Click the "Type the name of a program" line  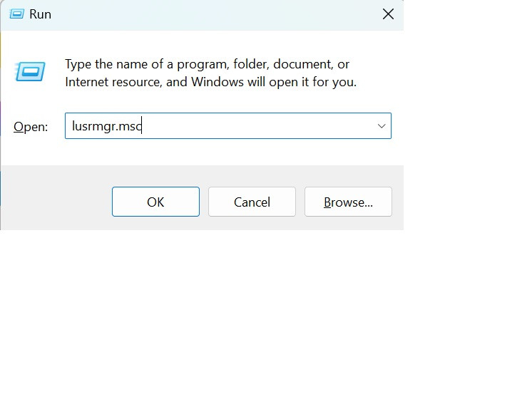click(x=207, y=64)
